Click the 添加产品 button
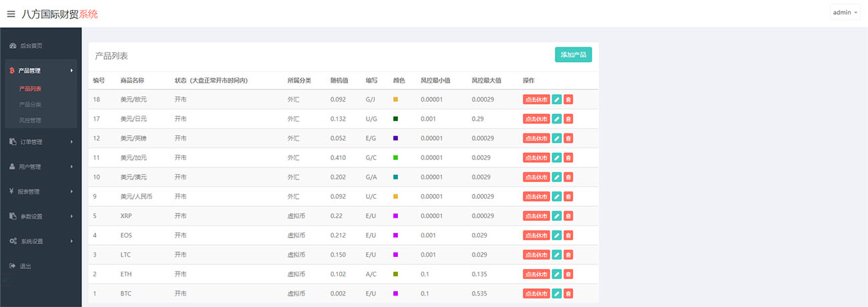The height and width of the screenshot is (307, 868). pos(573,55)
